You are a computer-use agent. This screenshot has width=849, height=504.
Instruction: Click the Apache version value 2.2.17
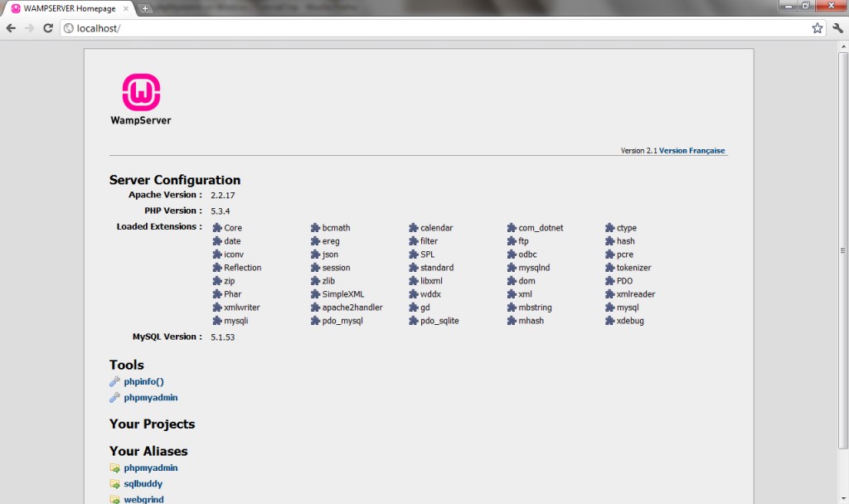pos(222,195)
